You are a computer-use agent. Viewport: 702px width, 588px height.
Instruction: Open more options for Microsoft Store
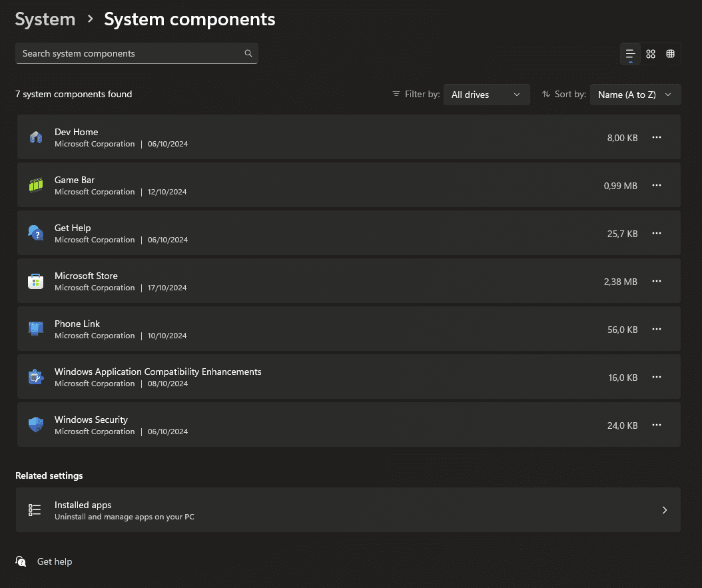coord(657,282)
